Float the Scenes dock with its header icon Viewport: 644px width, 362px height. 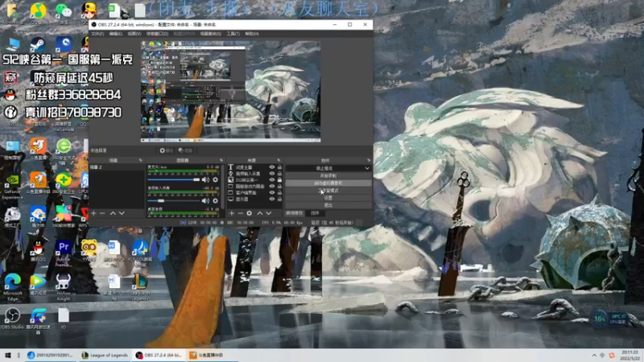(x=140, y=160)
